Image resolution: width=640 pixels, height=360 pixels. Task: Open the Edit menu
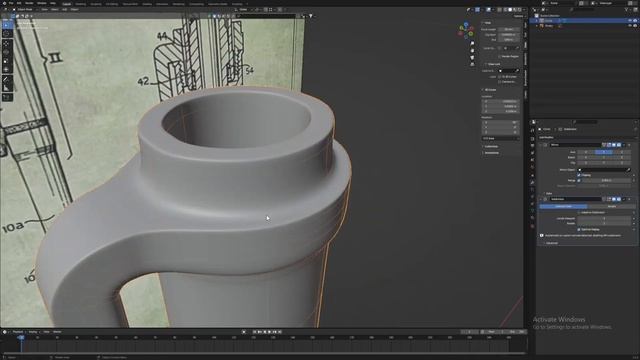coord(19,3)
